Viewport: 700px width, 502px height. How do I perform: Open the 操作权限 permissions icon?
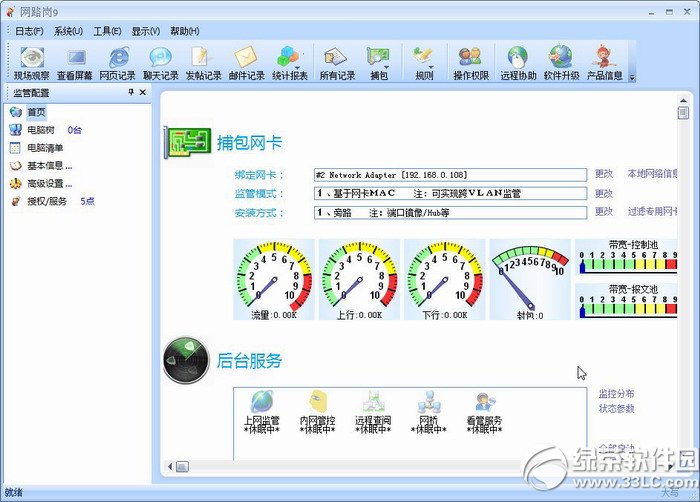(x=471, y=63)
